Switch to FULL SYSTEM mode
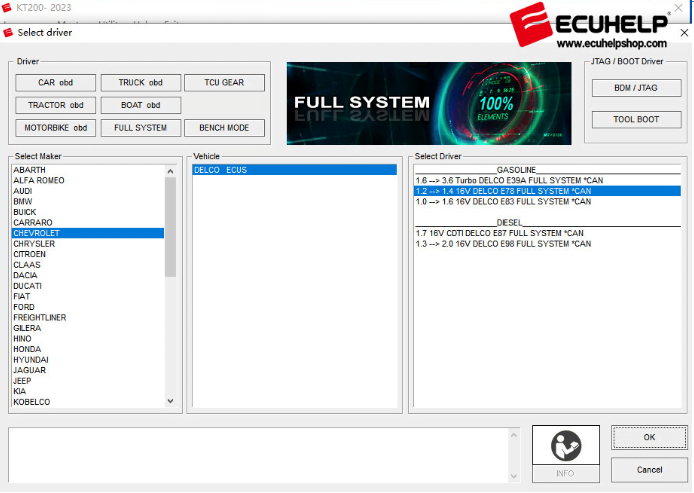Viewport: 694px width, 493px height. 140,128
